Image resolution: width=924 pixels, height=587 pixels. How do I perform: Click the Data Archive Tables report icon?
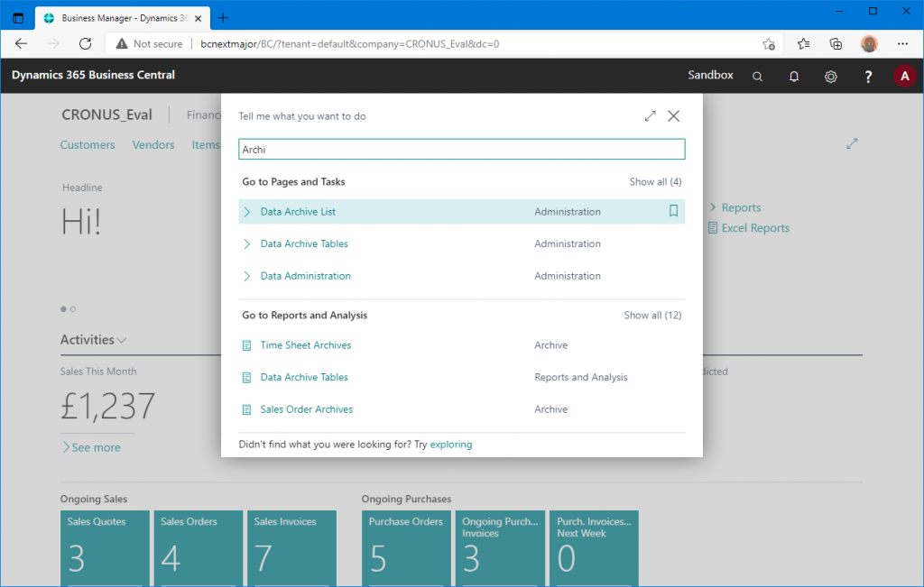point(247,378)
